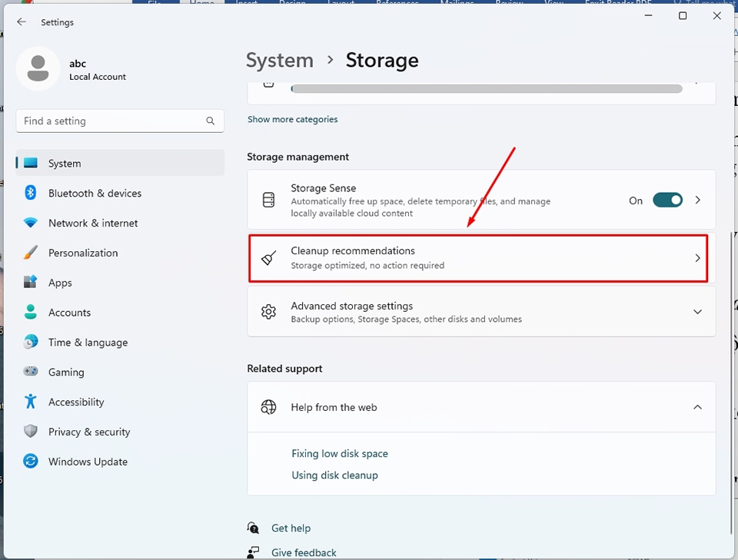Click 'Storage optimized, no action required' text
Viewport: 738px width, 560px height.
[367, 265]
